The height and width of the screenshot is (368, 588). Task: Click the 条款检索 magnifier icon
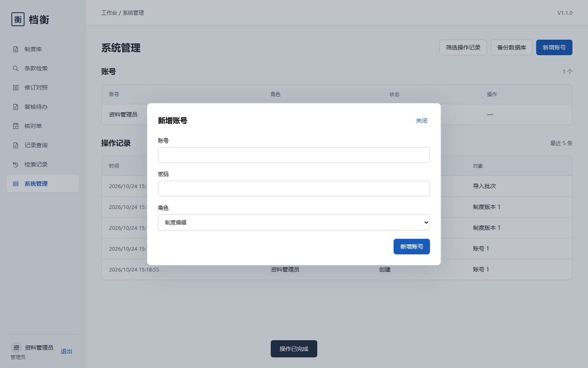[x=16, y=68]
